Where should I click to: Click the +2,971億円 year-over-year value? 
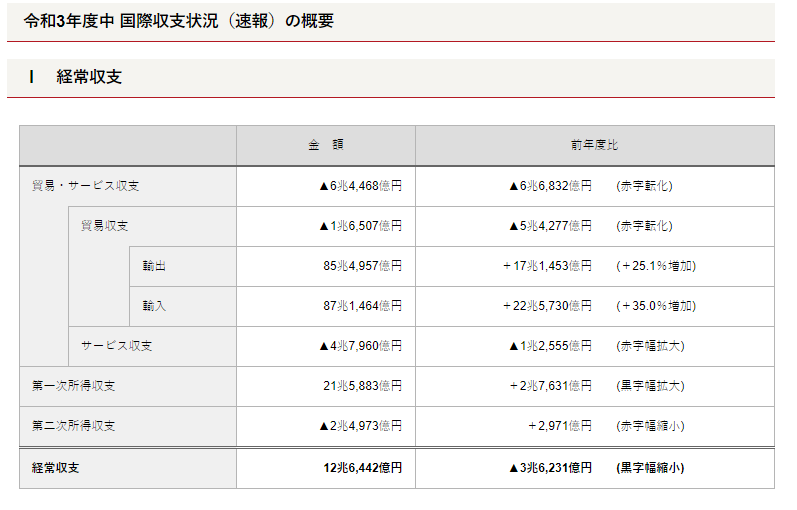tap(559, 426)
